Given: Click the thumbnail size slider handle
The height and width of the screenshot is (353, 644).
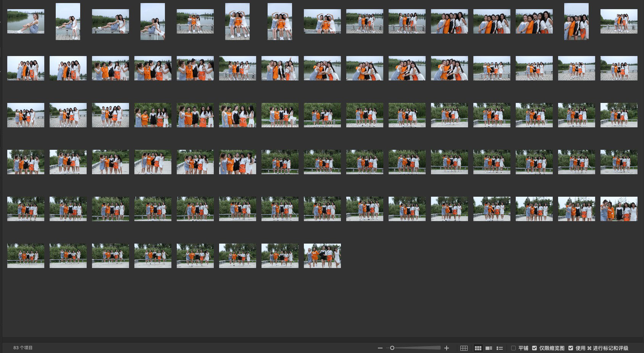Looking at the screenshot, I should pyautogui.click(x=392, y=348).
